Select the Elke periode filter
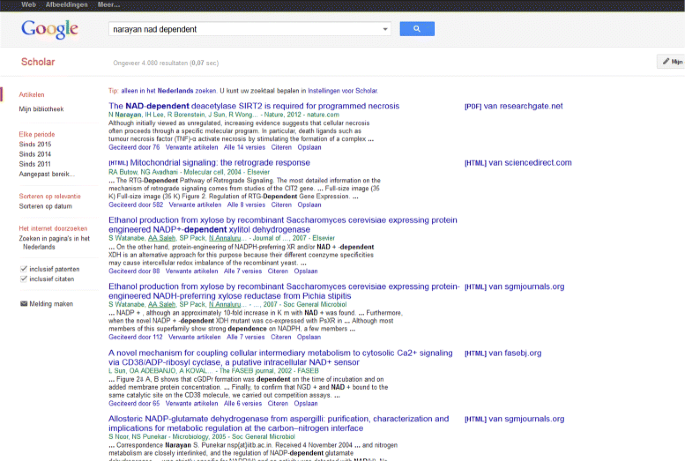 (37, 134)
